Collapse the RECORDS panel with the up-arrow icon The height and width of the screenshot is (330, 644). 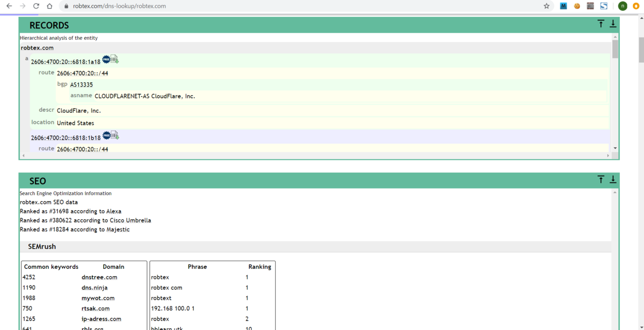click(601, 24)
